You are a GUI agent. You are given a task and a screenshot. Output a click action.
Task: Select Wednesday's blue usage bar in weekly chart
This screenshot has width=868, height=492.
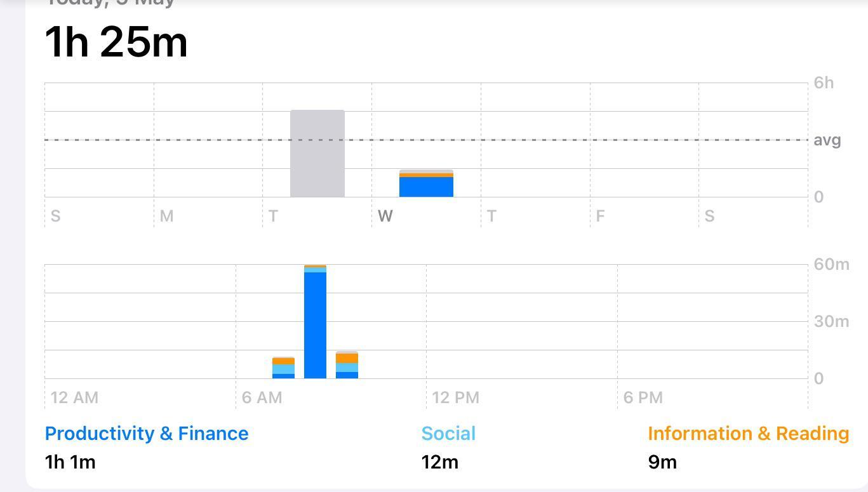[x=426, y=187]
